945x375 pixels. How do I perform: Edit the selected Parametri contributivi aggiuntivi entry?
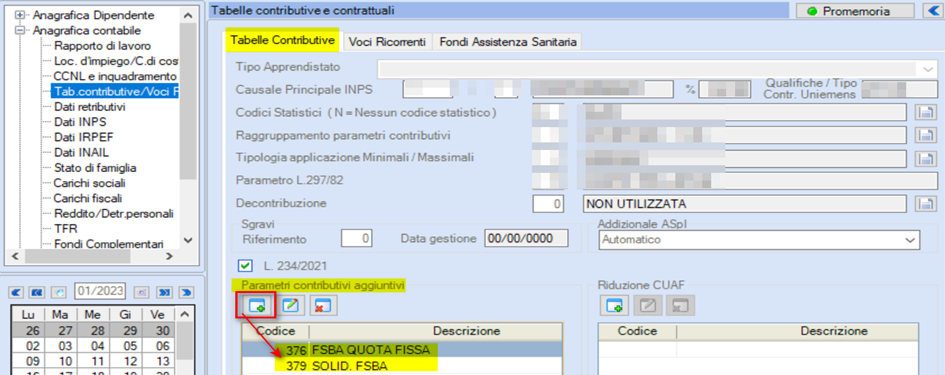point(290,305)
